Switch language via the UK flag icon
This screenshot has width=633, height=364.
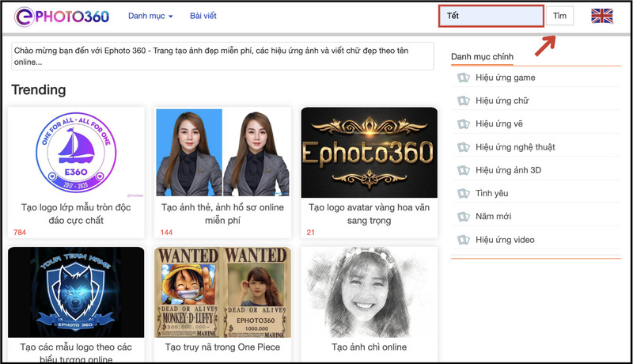click(602, 16)
